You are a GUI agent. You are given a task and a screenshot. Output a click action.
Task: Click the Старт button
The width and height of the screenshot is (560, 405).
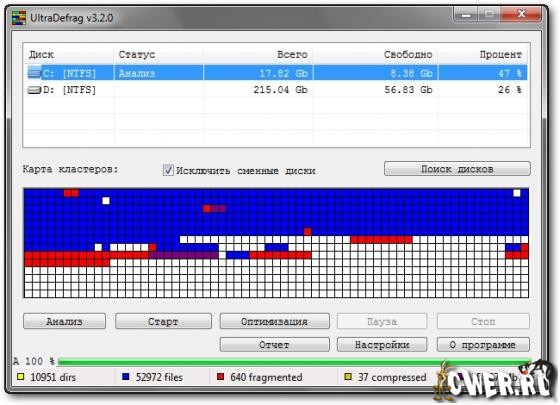[163, 321]
